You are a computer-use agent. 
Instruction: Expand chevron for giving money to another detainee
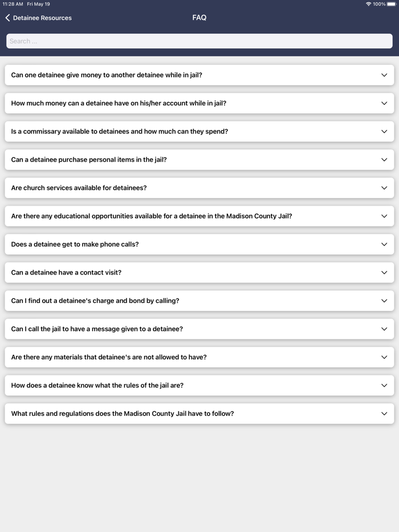pos(384,75)
